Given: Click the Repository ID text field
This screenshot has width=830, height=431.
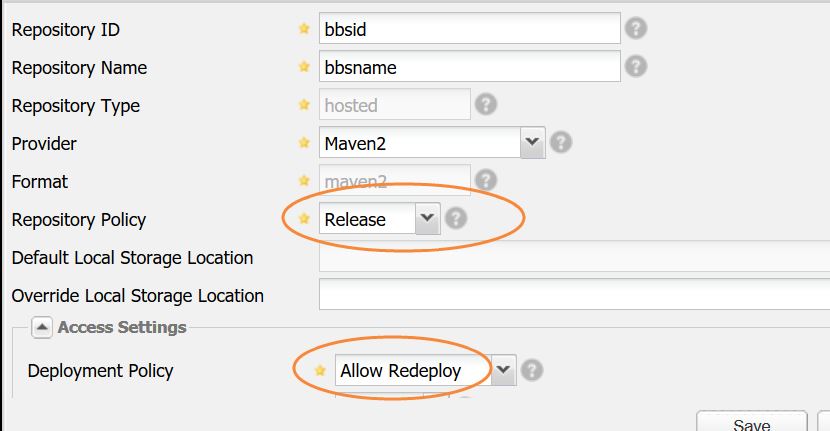Looking at the screenshot, I should coord(469,29).
